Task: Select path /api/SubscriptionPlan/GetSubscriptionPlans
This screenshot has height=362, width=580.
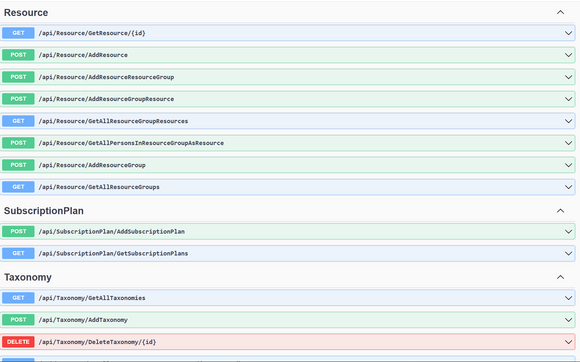Action: [x=113, y=254]
